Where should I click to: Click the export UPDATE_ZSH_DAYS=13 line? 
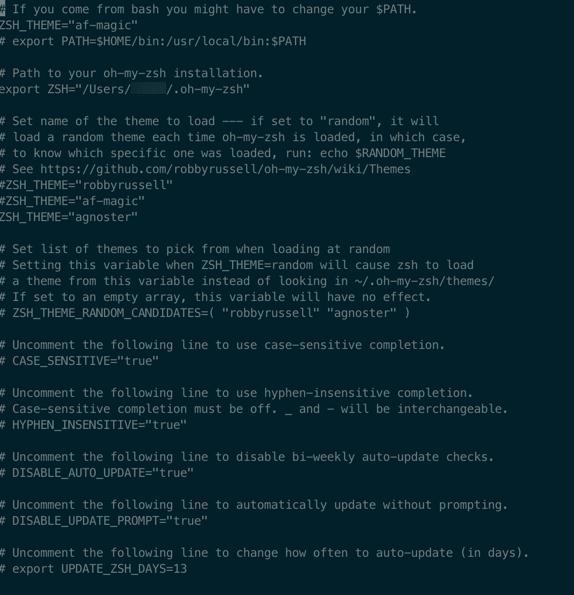[93, 569]
